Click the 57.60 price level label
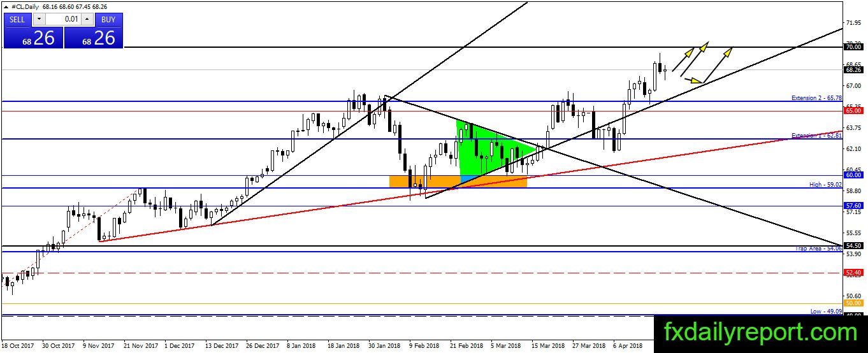868x353 pixels. click(x=853, y=206)
